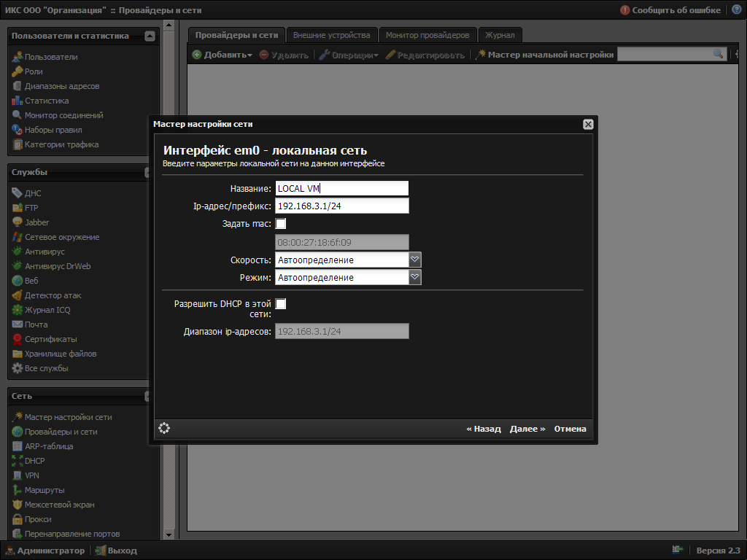Close the Мастер настройки сети dialog

(x=588, y=124)
